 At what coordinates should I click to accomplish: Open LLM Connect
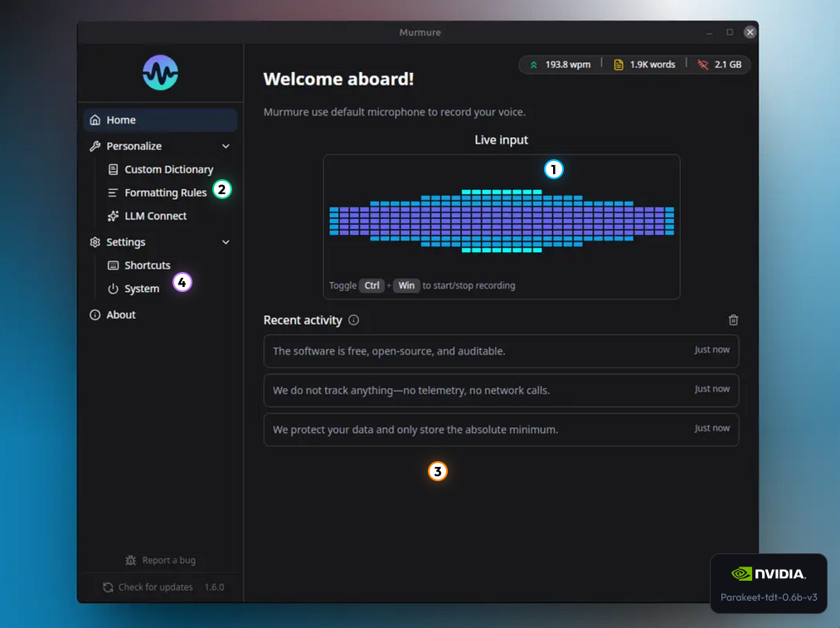point(155,216)
